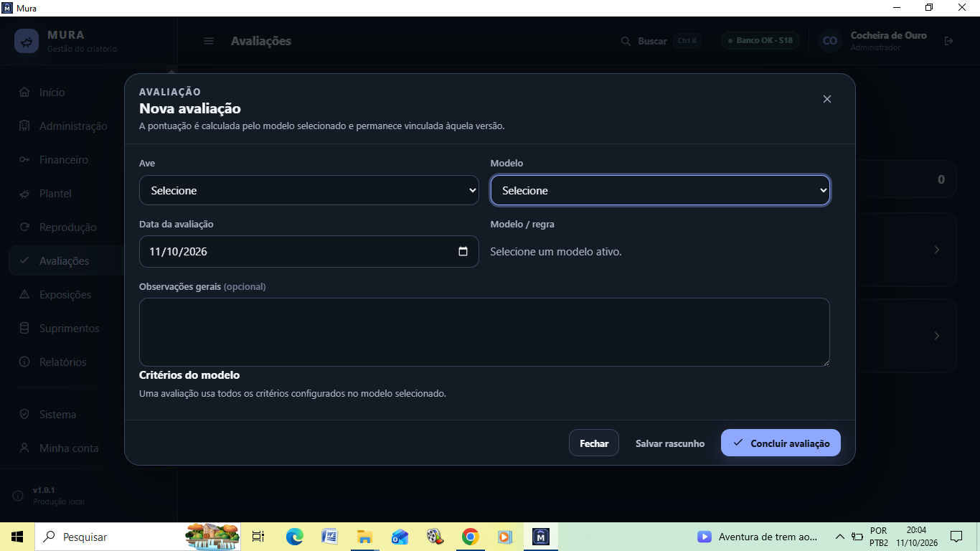Viewport: 980px width, 551px height.
Task: Click the Relatórios info icon
Action: pos(24,362)
